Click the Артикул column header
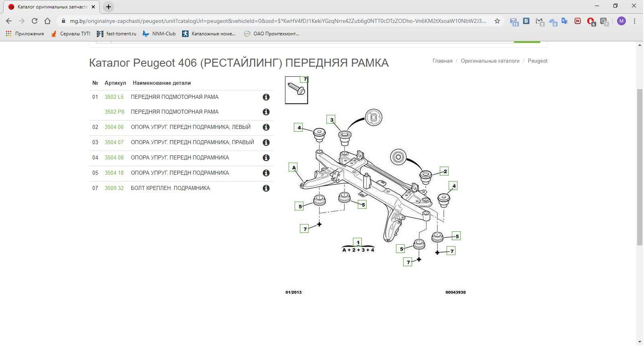Image resolution: width=644 pixels, height=355 pixels. point(115,83)
